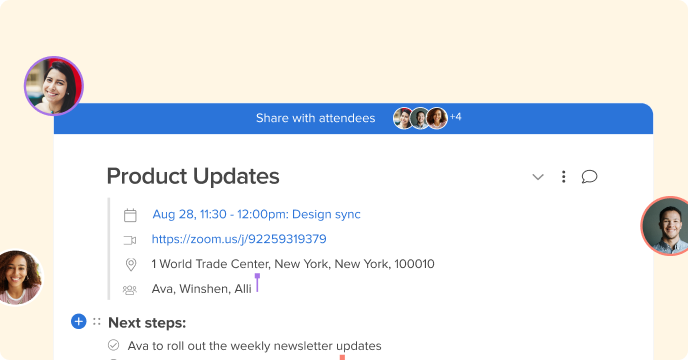This screenshot has width=688, height=360.
Task: Click the attendee names Ava, Winshen, Alli
Action: [202, 289]
